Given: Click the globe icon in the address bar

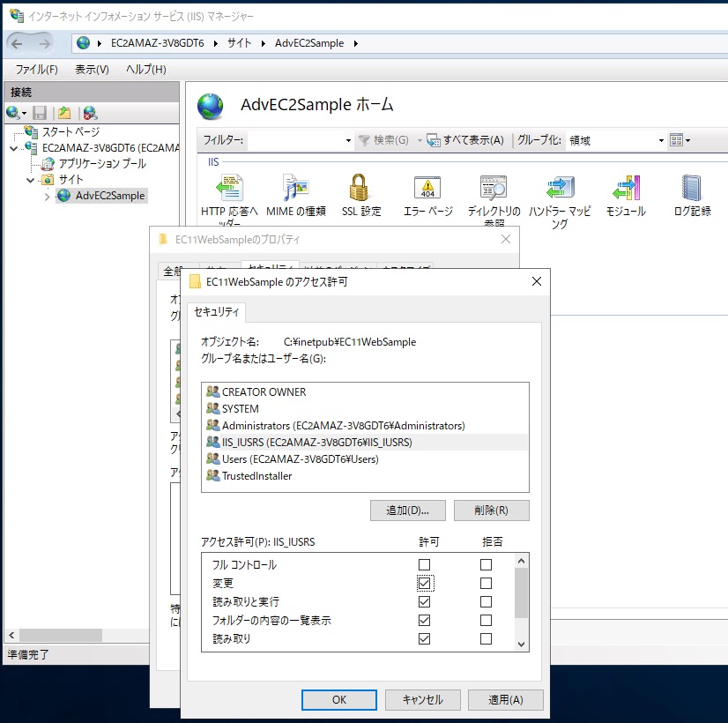Looking at the screenshot, I should click(83, 43).
